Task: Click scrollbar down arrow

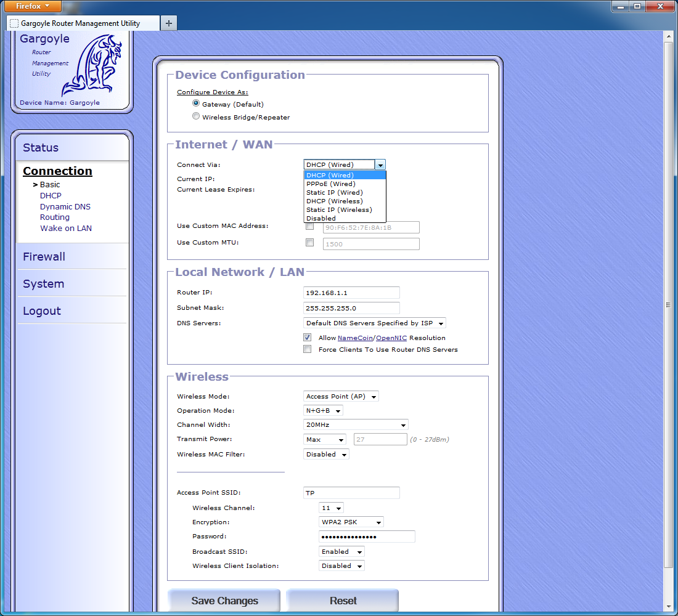Action: [x=668, y=607]
